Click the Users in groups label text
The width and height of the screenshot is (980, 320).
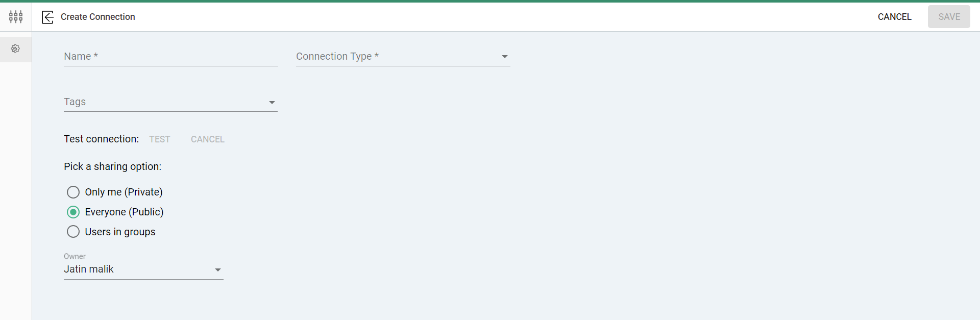click(120, 232)
